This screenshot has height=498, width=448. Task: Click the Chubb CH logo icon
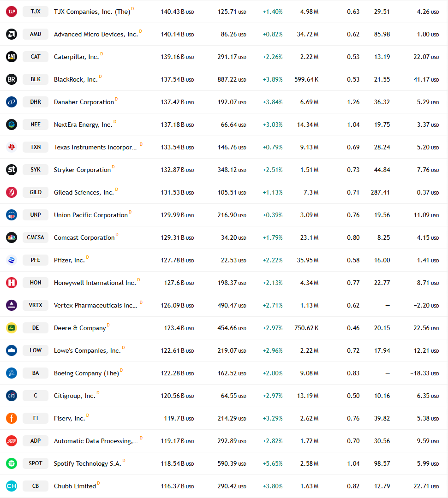point(12,486)
